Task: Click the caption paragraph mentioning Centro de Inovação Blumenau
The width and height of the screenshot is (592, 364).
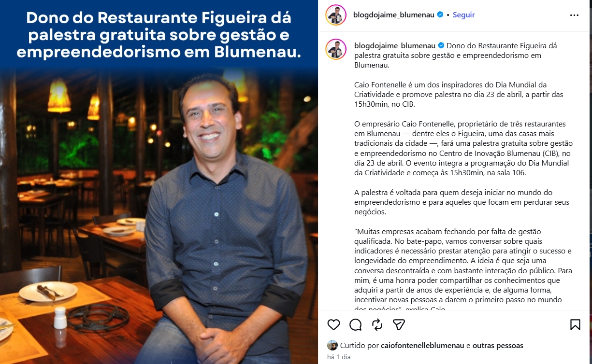Action: pyautogui.click(x=463, y=148)
